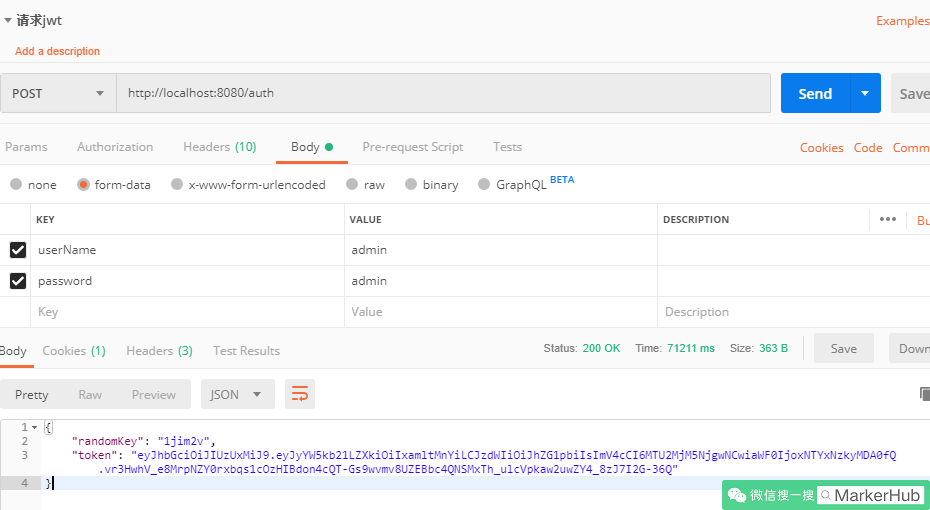Collapse JSON fold arrow on line 1
The image size is (930, 510).
coord(34,428)
